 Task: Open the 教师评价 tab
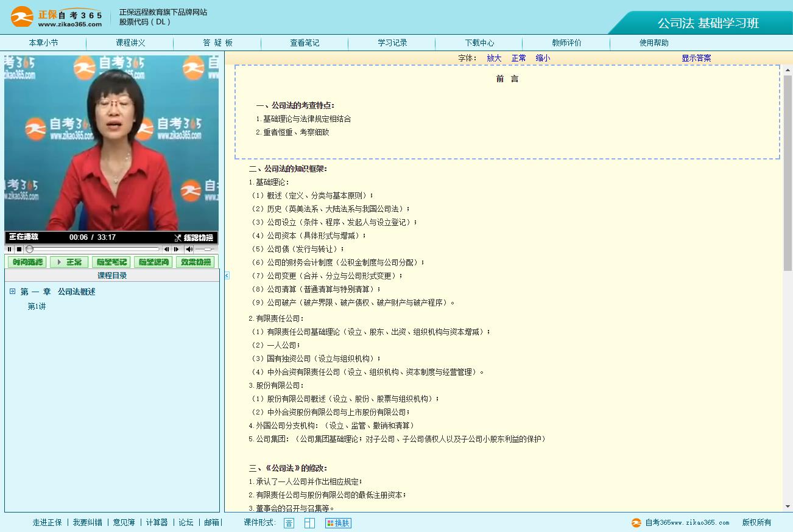coord(566,43)
